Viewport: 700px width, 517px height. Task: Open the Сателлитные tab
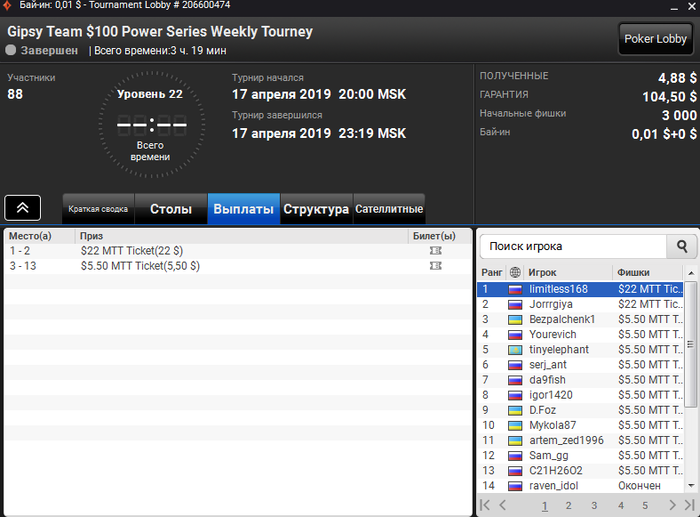[x=389, y=209]
